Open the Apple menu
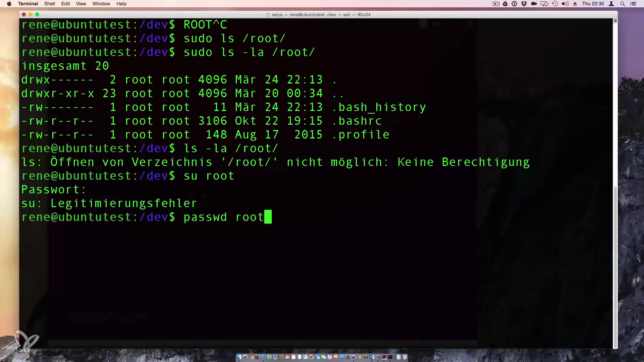This screenshot has height=362, width=644. (9, 4)
